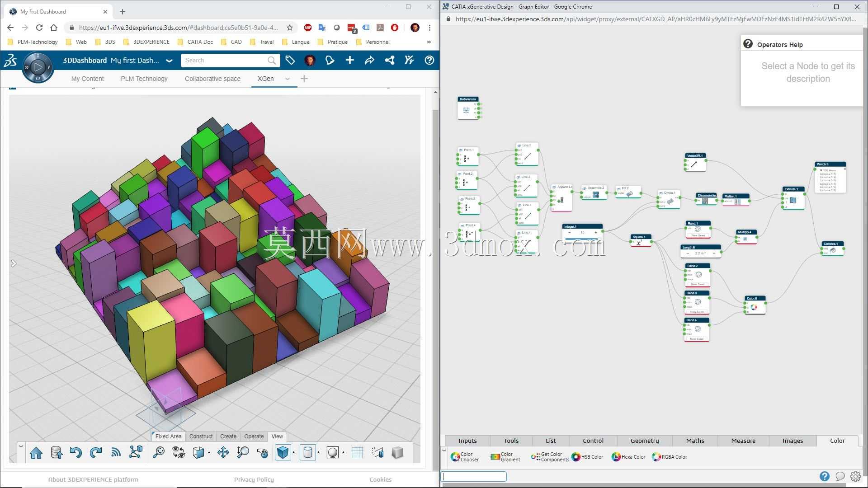Open About 3DEXPERIENCE platform link
Screen dimensions: 868x488
tap(93, 479)
